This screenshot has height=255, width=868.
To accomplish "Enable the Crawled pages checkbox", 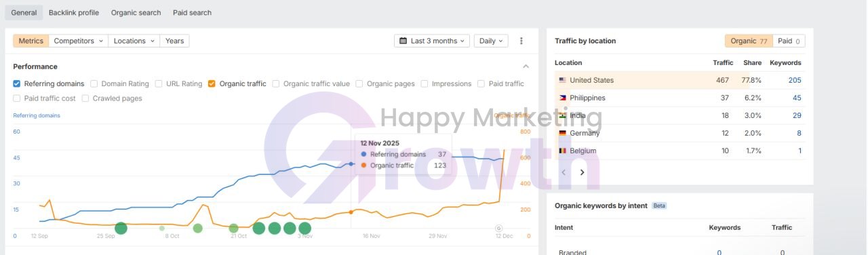I will pos(85,98).
